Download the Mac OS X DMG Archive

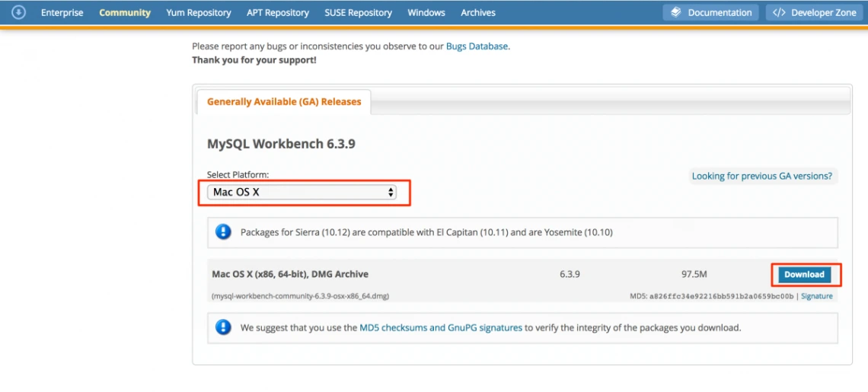coord(804,274)
